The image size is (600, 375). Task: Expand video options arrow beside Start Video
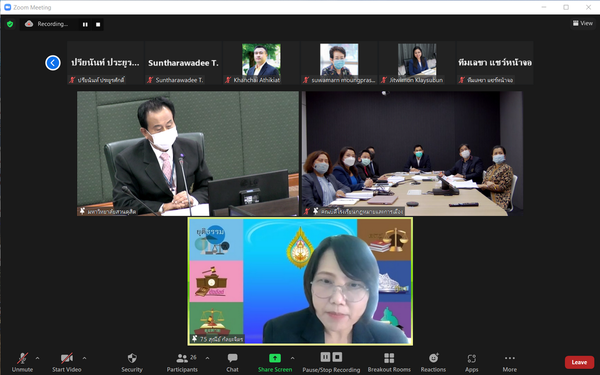(85, 358)
